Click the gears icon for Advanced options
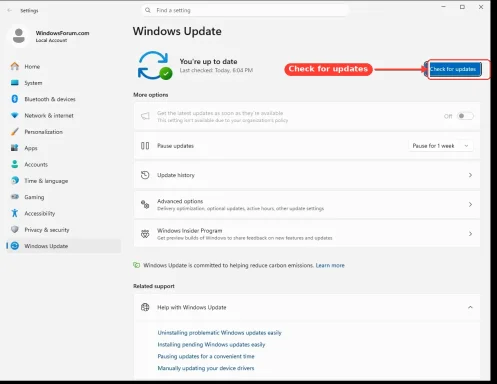 click(x=145, y=204)
